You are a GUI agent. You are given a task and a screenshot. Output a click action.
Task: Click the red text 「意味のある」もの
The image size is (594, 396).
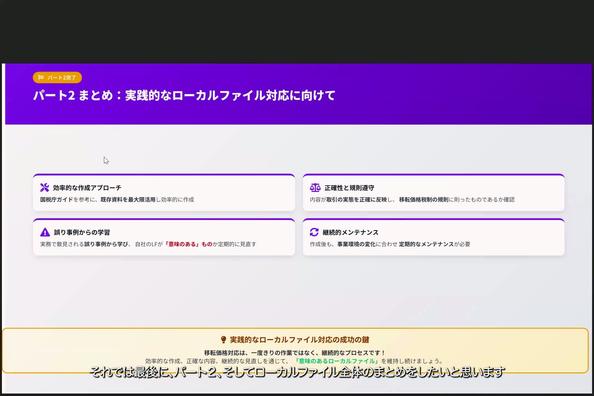(188, 244)
